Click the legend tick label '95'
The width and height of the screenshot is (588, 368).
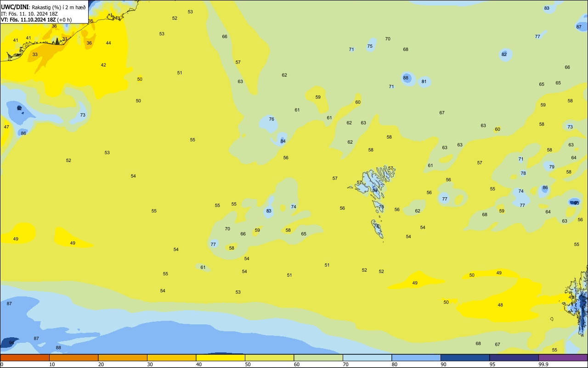tap(492, 364)
